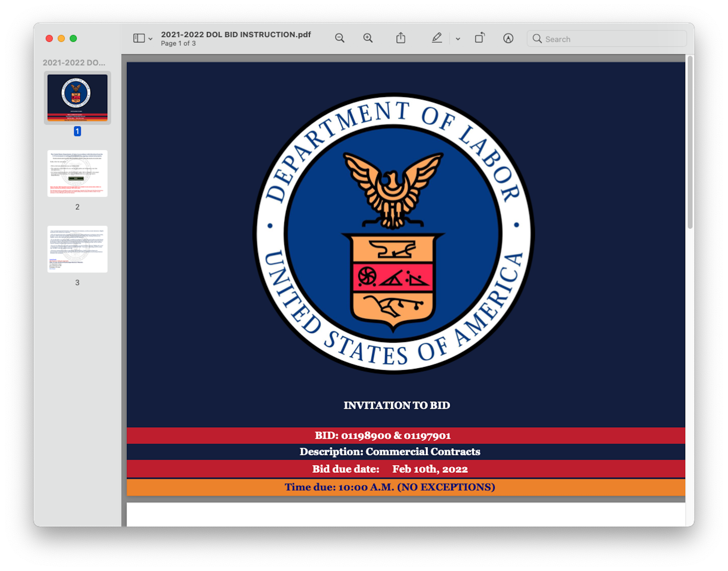Image resolution: width=728 pixels, height=571 pixels.
Task: Expand the sidebar view options chevron
Action: point(151,39)
